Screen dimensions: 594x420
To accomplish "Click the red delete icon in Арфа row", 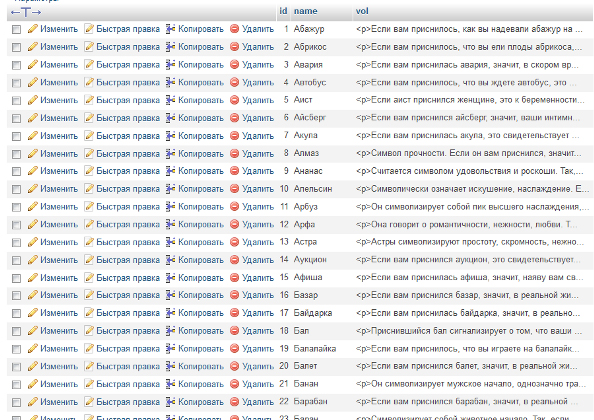I will [234, 224].
